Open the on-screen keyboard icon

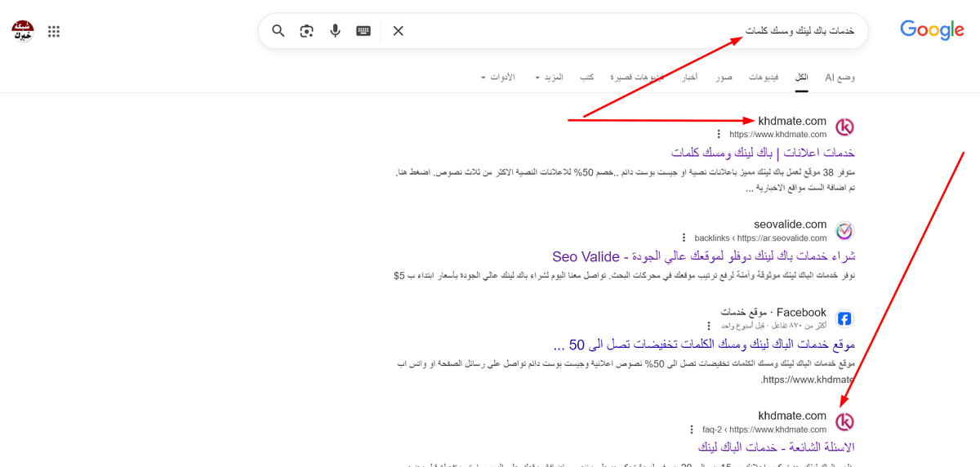click(363, 31)
